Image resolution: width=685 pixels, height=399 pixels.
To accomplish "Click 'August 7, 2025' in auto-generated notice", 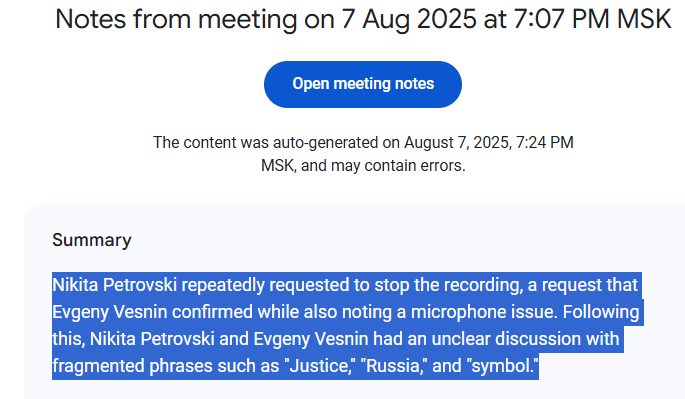I will 456,143.
